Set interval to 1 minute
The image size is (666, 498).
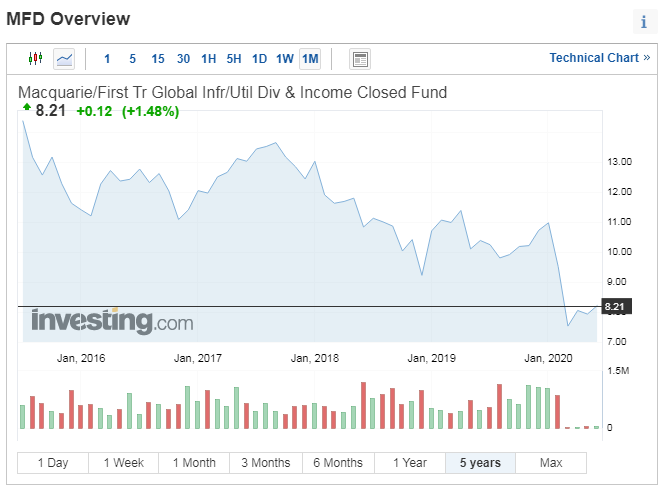click(x=107, y=59)
